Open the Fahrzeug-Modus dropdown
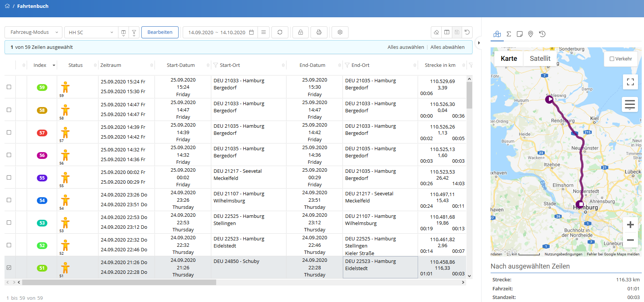Image resolution: width=644 pixels, height=302 pixels. (x=33, y=32)
